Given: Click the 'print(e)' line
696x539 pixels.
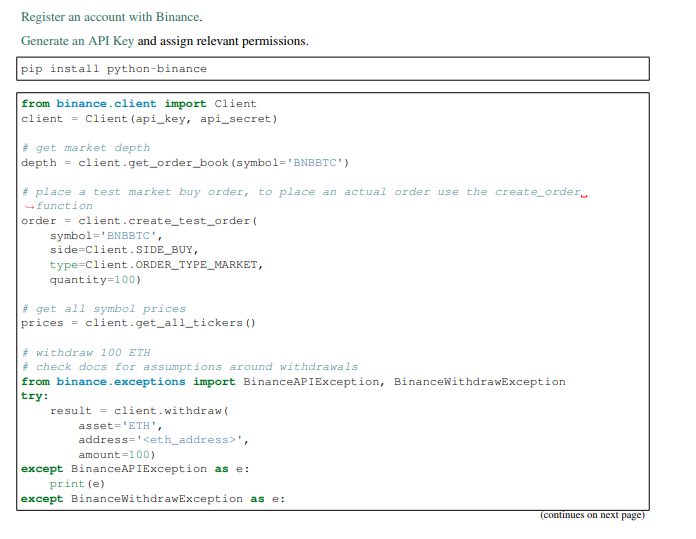Looking at the screenshot, I should [77, 484].
